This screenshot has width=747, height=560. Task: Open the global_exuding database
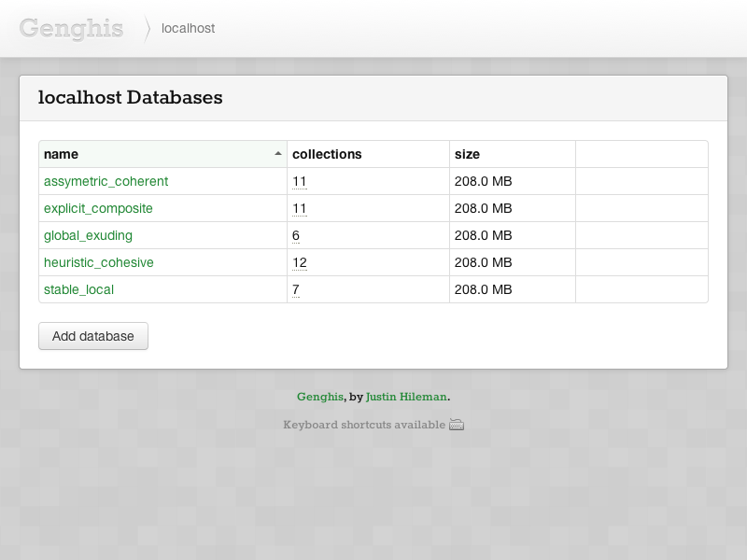88,235
